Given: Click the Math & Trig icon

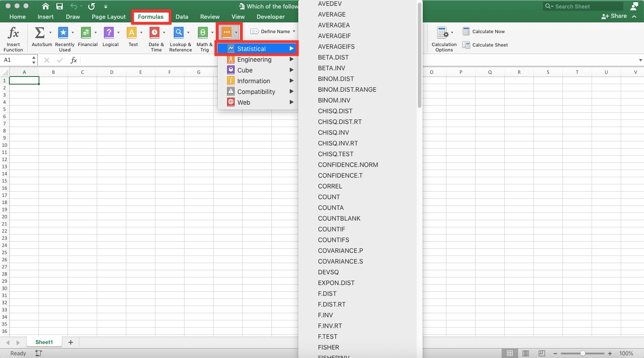Looking at the screenshot, I should (x=203, y=33).
